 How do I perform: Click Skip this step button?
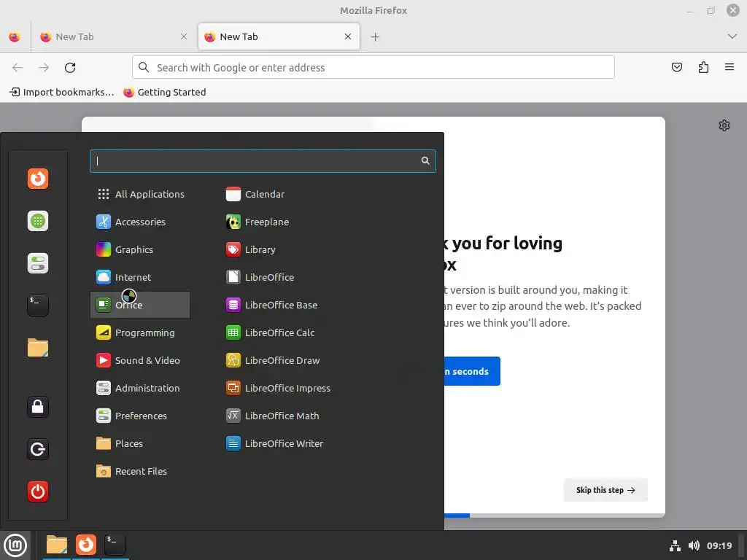(605, 490)
